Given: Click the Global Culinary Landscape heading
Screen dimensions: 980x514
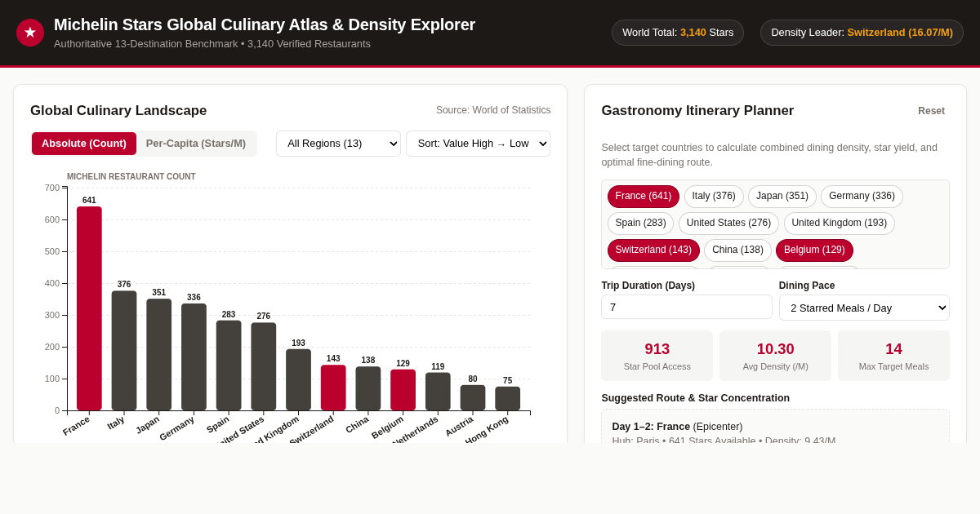Looking at the screenshot, I should 118,111.
